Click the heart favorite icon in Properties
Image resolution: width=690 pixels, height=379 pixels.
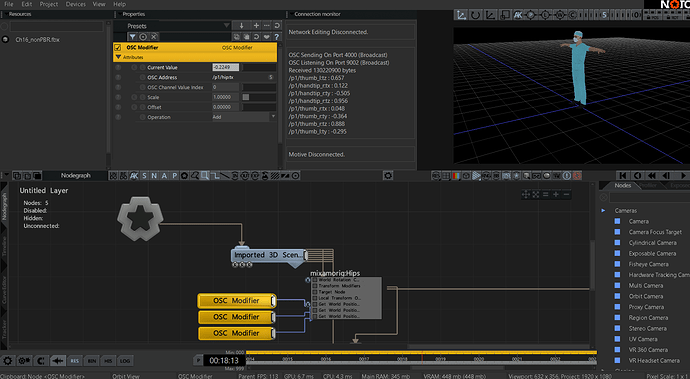click(x=266, y=37)
